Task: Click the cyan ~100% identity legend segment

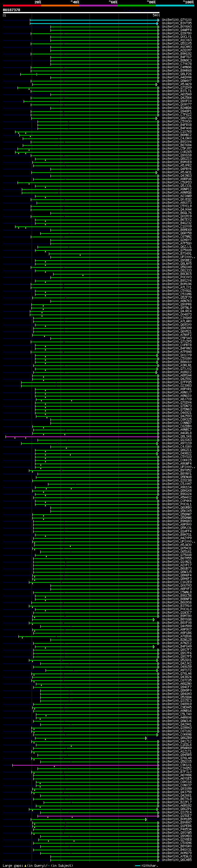Action: coord(175,6)
